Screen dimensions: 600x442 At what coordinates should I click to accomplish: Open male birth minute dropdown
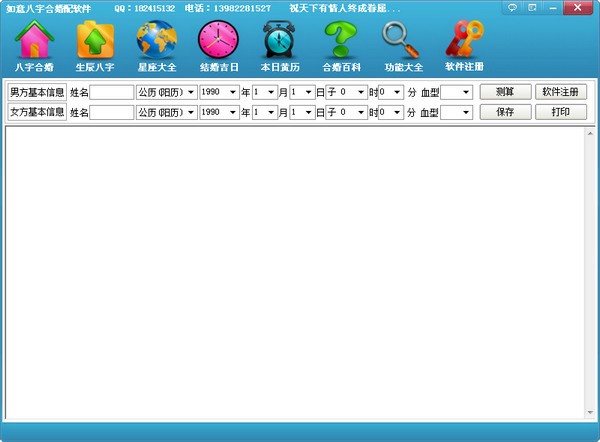391,92
